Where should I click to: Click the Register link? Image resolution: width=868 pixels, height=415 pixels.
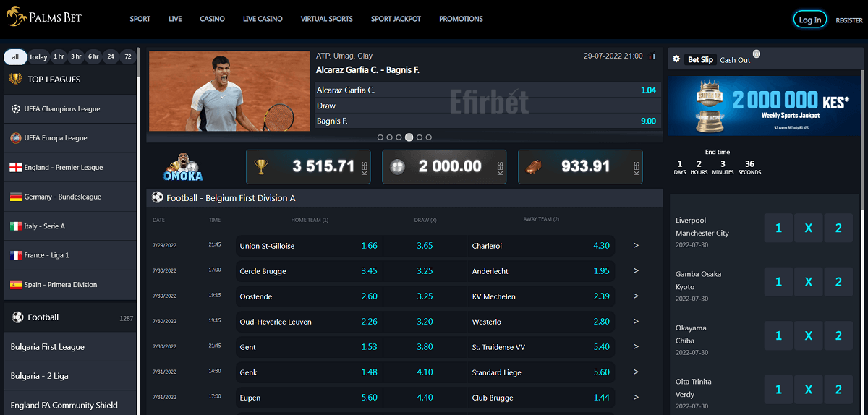pos(849,20)
